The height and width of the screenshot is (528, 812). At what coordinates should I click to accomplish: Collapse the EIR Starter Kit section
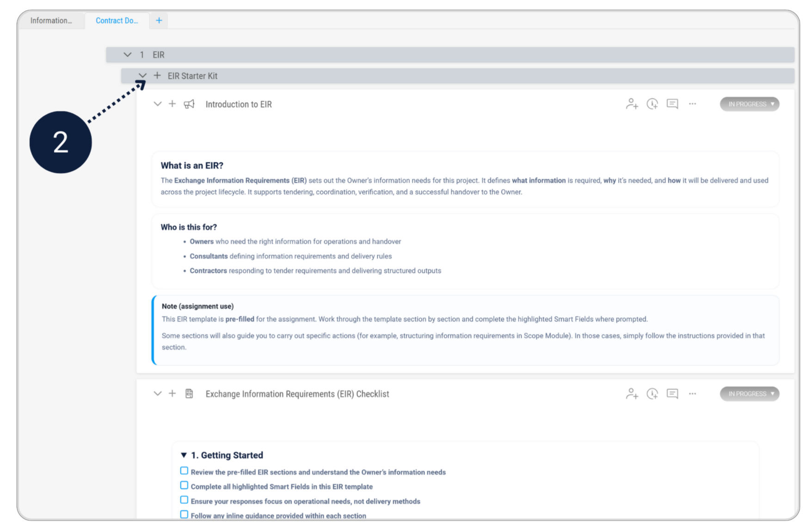point(142,75)
